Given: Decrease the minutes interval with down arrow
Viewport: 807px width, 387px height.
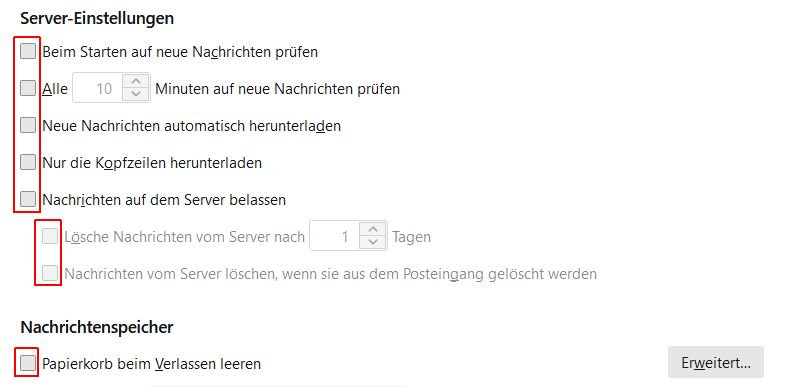Looking at the screenshot, I should [136, 95].
